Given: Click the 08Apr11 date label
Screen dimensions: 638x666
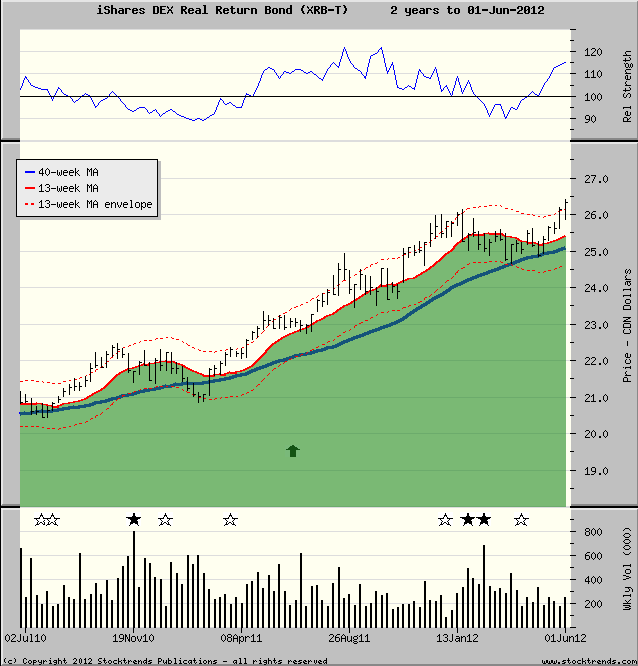Looking at the screenshot, I should point(241,638).
